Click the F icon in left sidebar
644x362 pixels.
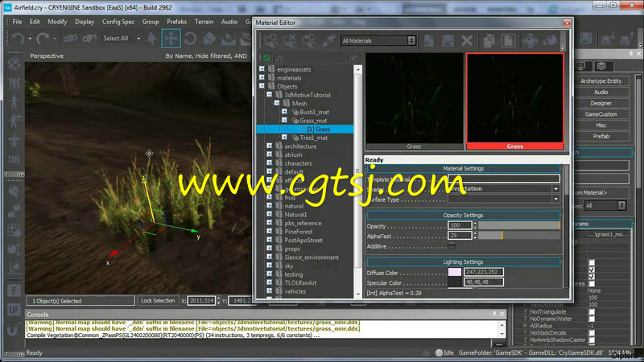point(14,291)
